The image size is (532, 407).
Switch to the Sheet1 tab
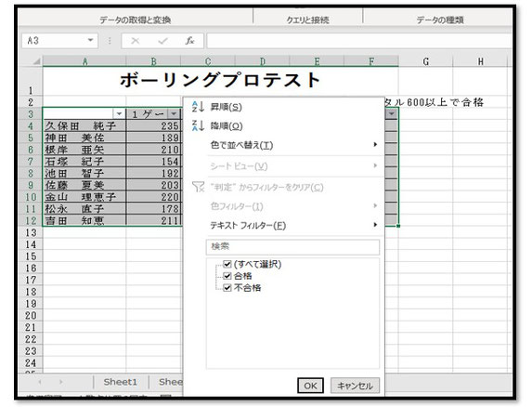[121, 382]
